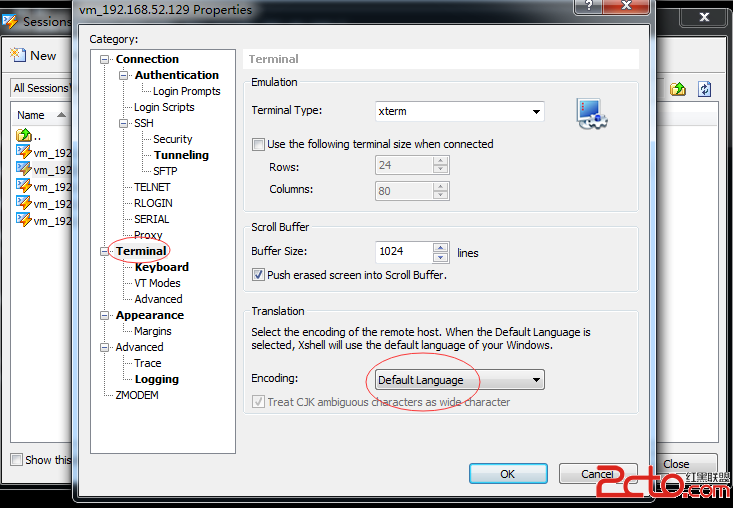Select Tunneling under SSH
The height and width of the screenshot is (508, 733).
[x=181, y=155]
